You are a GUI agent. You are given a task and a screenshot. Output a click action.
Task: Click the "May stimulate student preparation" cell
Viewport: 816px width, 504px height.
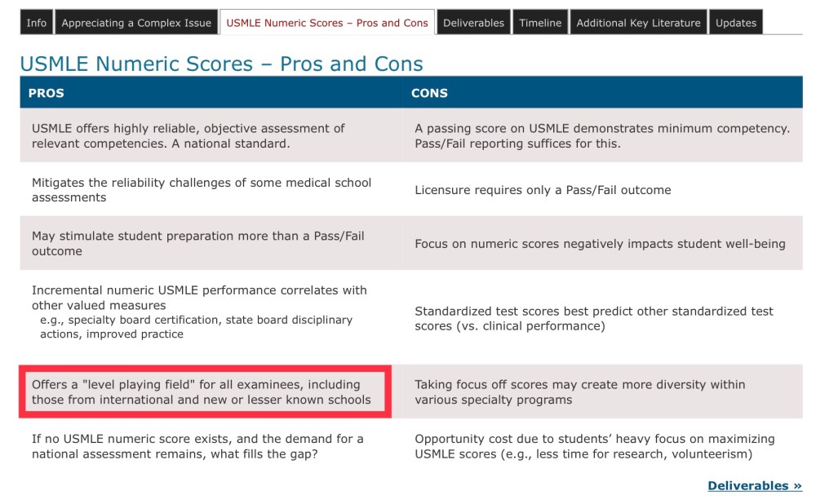(x=198, y=244)
